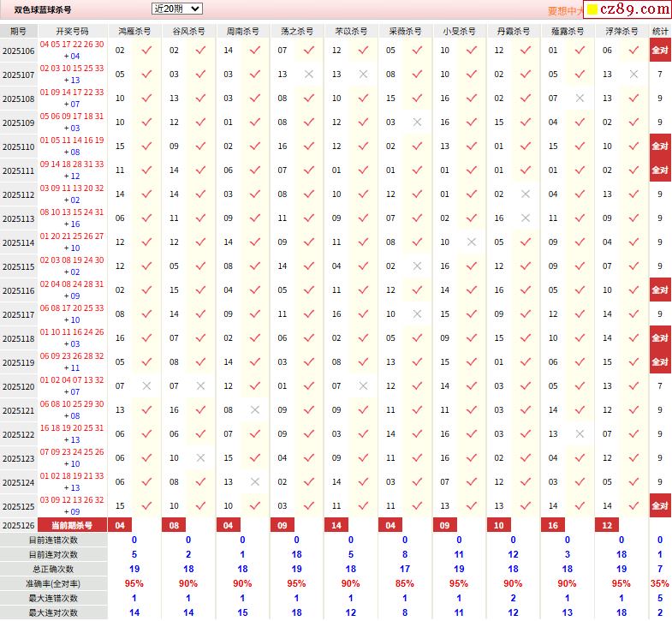672x621 pixels.
Task: Click current kill number 04 under 鸿雁杀号
Action: click(x=120, y=525)
